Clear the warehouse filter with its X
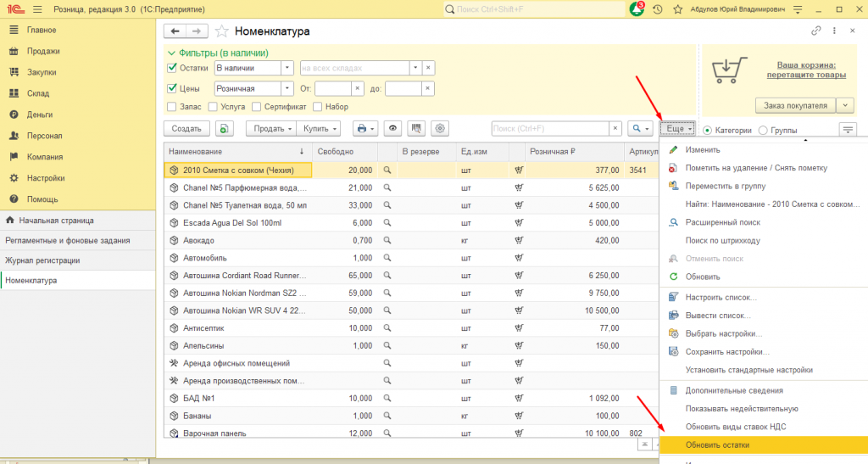 click(428, 68)
